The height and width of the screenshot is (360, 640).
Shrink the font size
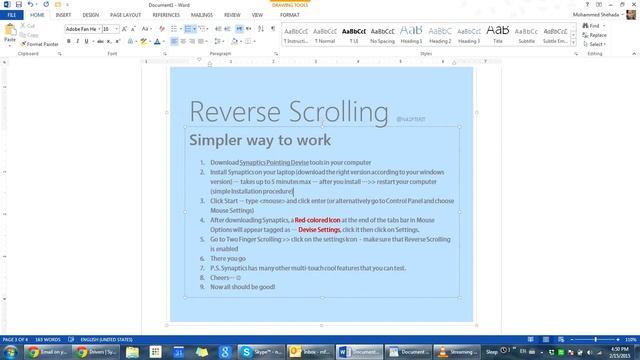133,29
